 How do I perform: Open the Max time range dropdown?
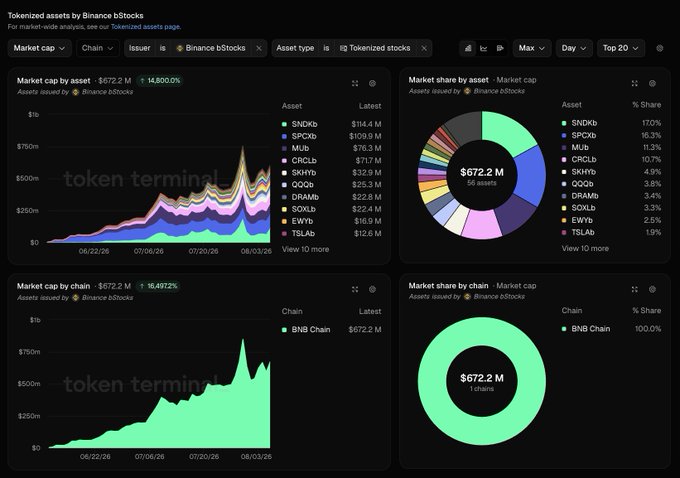click(x=532, y=48)
